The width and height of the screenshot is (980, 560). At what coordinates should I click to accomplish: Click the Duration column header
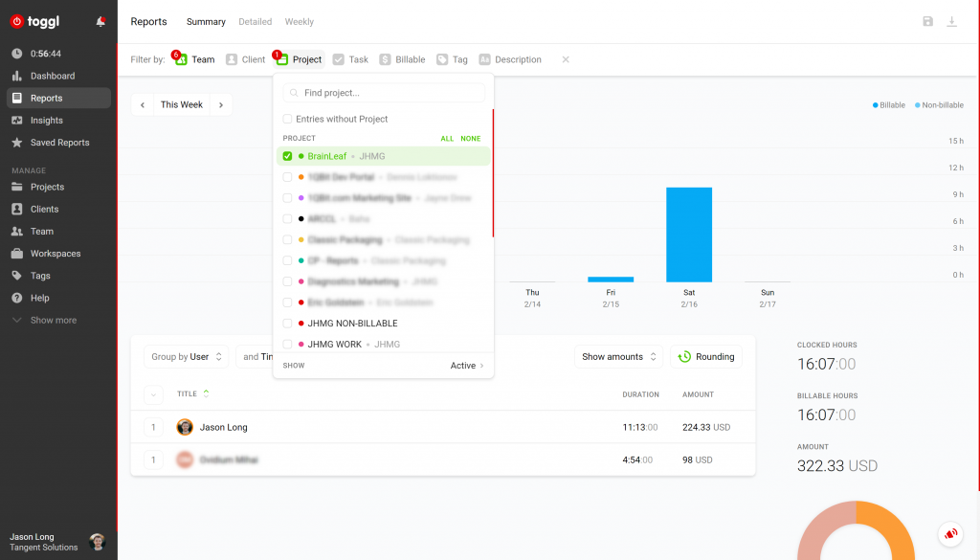coord(640,394)
